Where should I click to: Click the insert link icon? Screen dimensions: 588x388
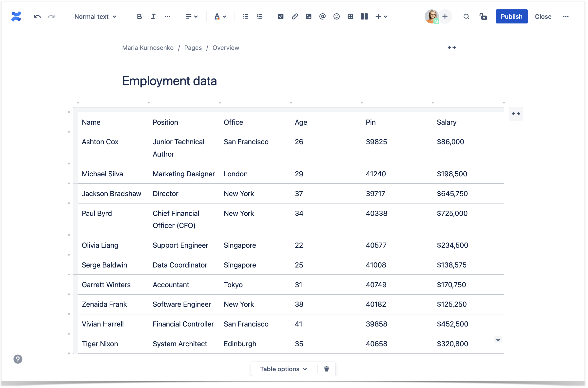[x=293, y=17]
